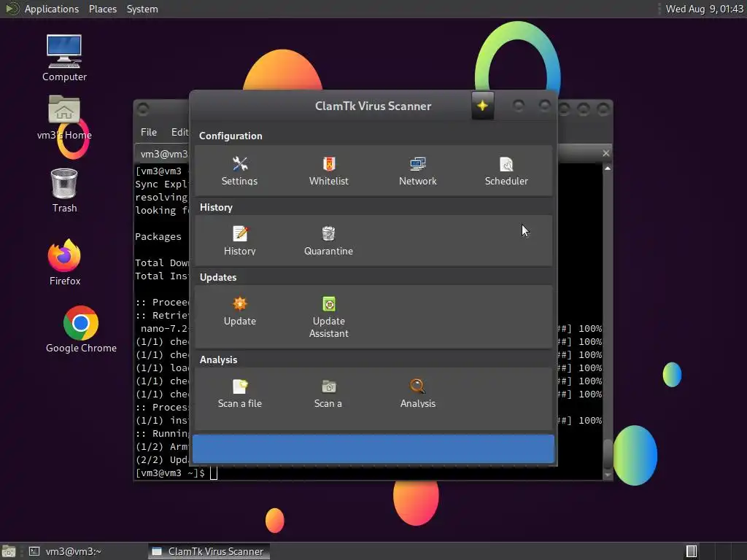
Task: Open the Places menu
Action: (x=103, y=9)
